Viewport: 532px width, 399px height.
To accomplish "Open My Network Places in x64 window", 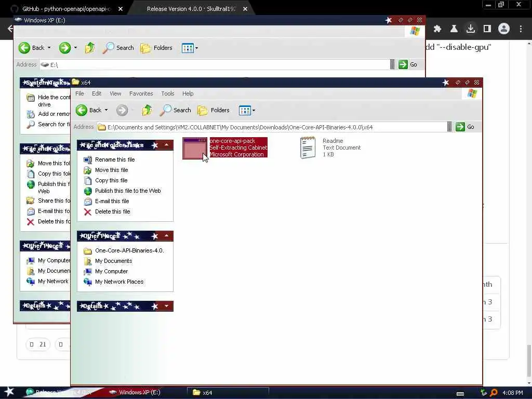I will click(x=119, y=282).
